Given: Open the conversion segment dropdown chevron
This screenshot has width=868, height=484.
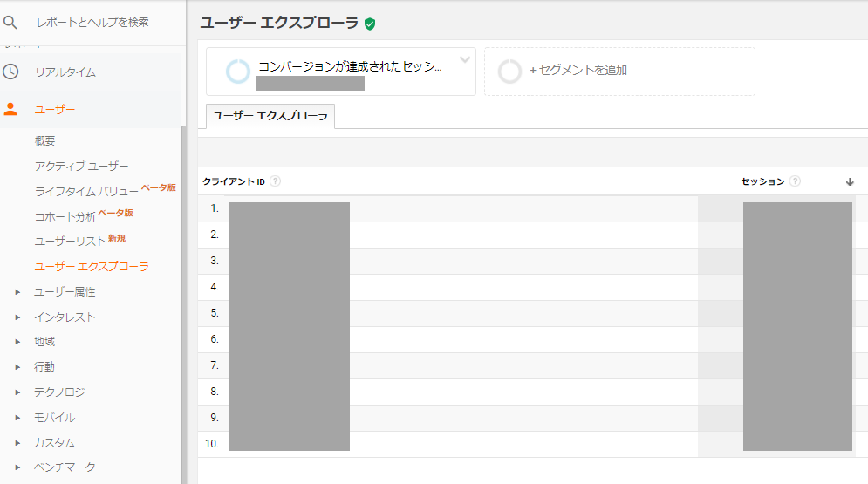Looking at the screenshot, I should point(465,59).
